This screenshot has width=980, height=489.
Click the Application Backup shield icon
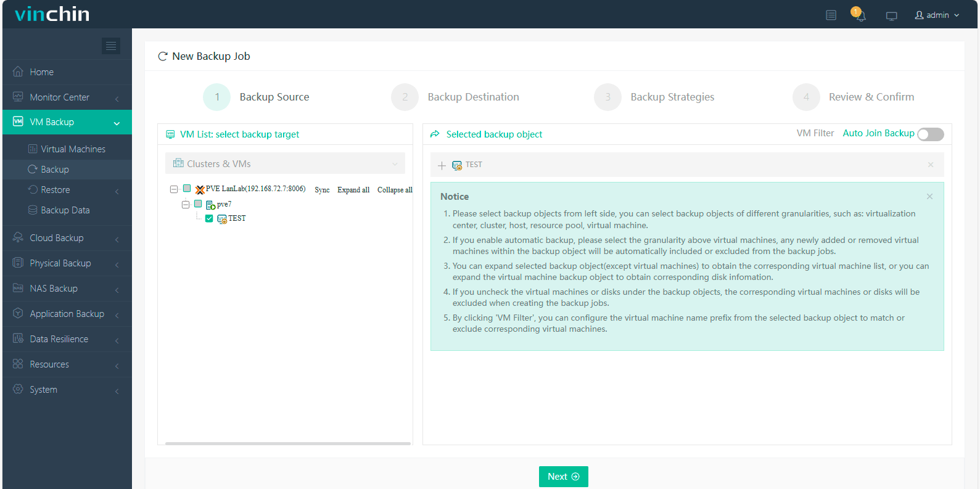pyautogui.click(x=18, y=313)
